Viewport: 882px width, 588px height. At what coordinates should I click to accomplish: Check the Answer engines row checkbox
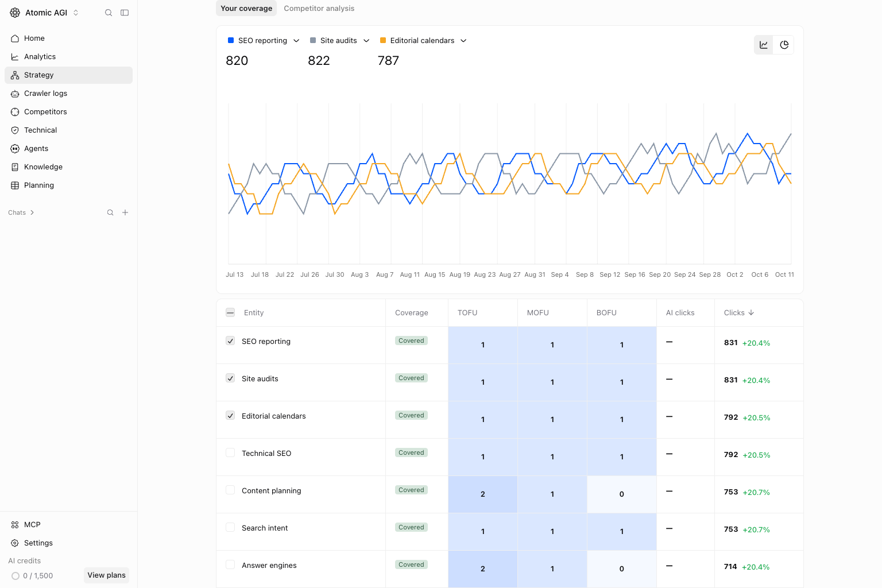[x=230, y=564]
